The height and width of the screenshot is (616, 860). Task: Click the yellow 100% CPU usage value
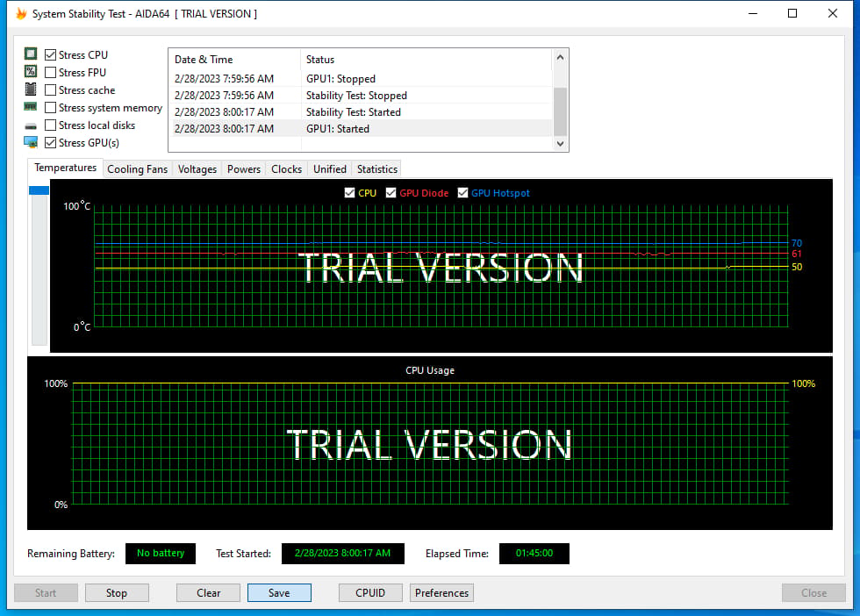pos(804,383)
